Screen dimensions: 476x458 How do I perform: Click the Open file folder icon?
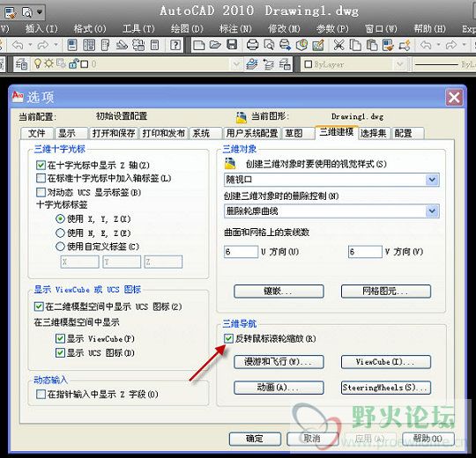(x=215, y=45)
